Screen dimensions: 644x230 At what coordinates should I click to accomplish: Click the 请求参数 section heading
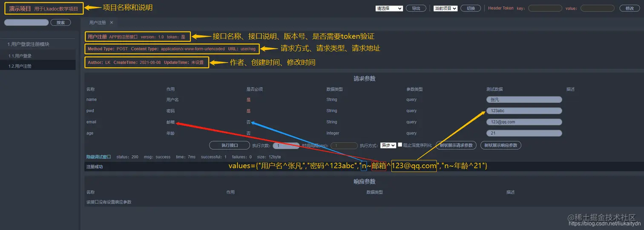364,79
